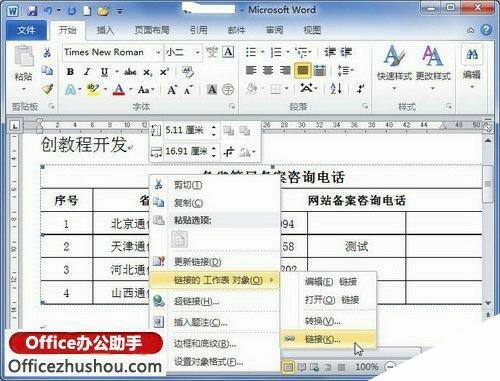Image resolution: width=500 pixels, height=381 pixels.
Task: Apply character shading
Action: tap(212, 89)
